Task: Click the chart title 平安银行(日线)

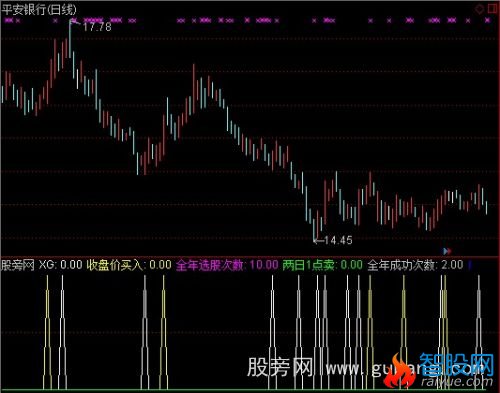Action: [x=39, y=9]
